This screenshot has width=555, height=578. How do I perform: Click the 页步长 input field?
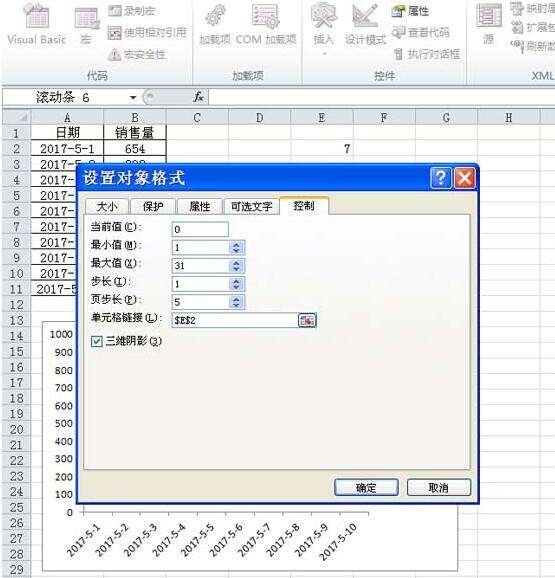(200, 302)
